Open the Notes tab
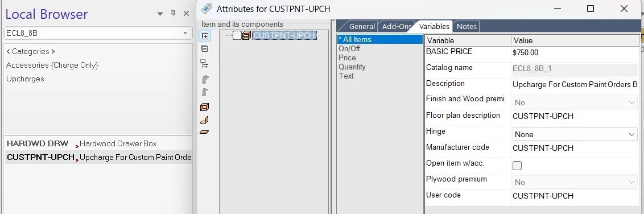The image size is (644, 214). point(467,26)
